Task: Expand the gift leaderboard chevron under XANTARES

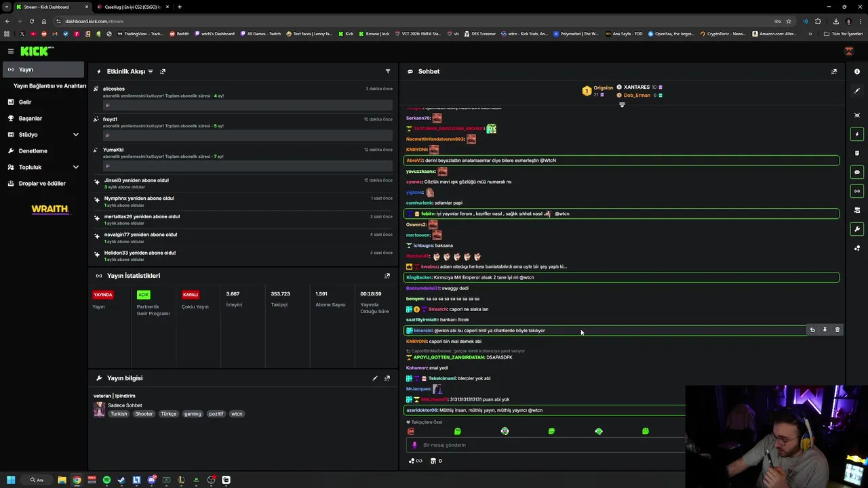Action: tap(622, 105)
